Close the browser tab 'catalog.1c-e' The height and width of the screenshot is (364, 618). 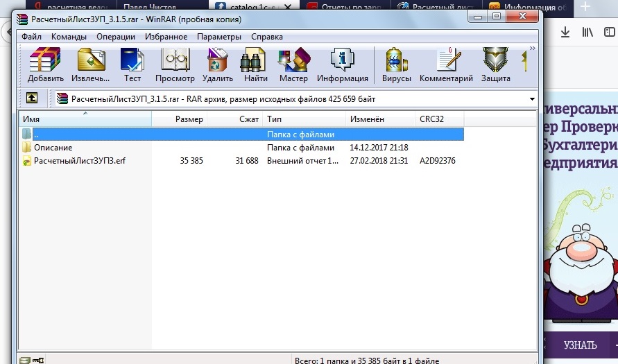(288, 7)
